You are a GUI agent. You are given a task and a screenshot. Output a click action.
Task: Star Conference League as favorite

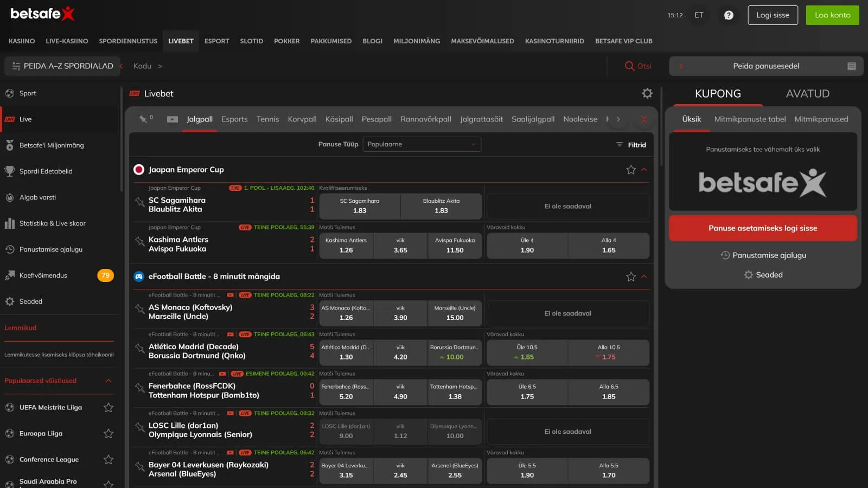tap(108, 459)
